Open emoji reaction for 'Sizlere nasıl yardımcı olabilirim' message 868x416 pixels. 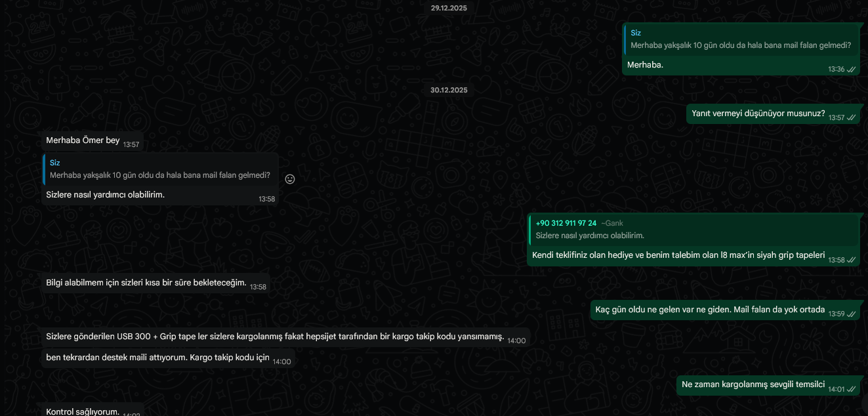(290, 179)
